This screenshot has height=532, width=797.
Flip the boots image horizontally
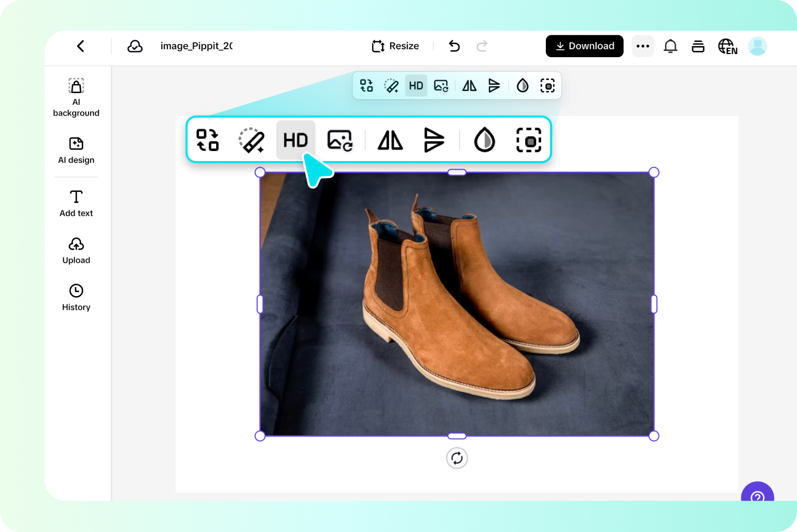pyautogui.click(x=390, y=140)
